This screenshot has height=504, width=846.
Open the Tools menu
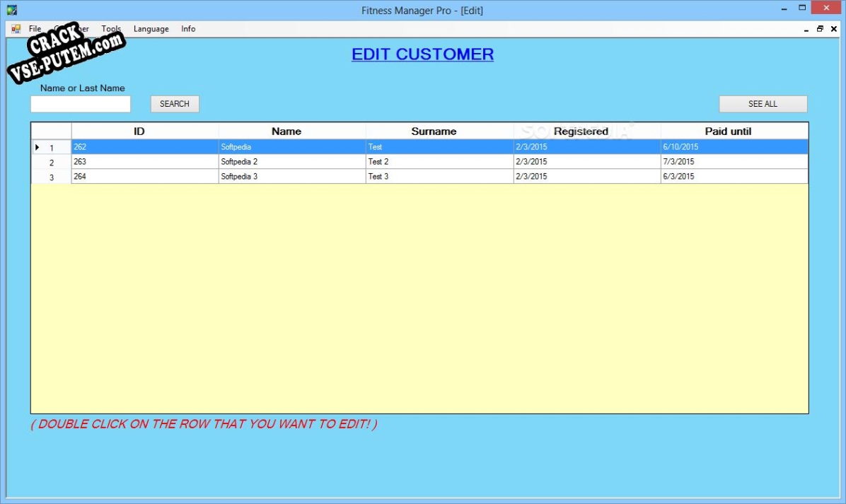coord(111,29)
